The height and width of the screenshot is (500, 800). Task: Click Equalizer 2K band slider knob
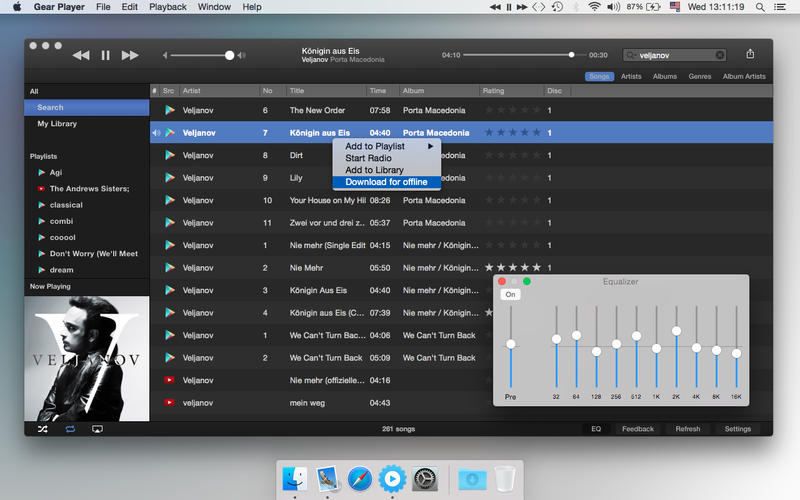pyautogui.click(x=677, y=331)
